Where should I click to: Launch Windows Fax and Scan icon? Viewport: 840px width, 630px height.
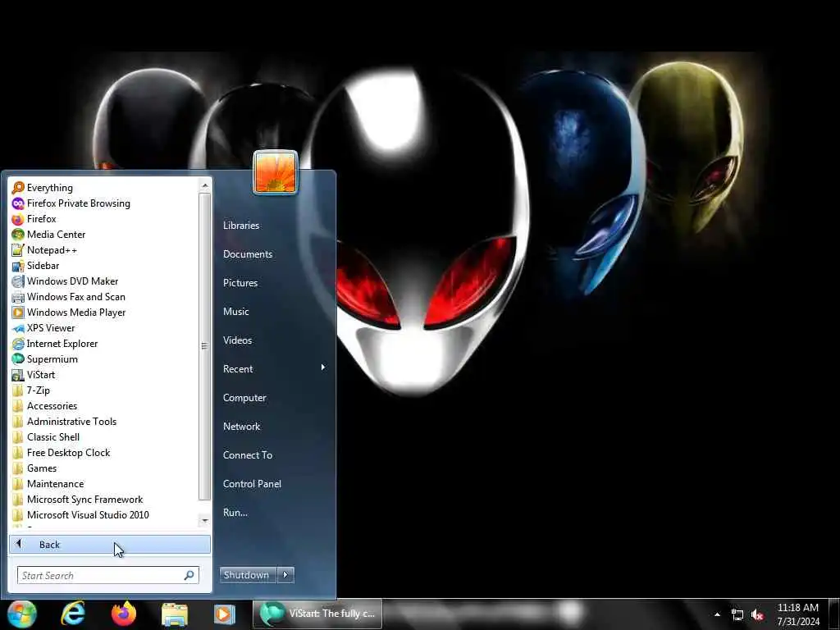[18, 297]
